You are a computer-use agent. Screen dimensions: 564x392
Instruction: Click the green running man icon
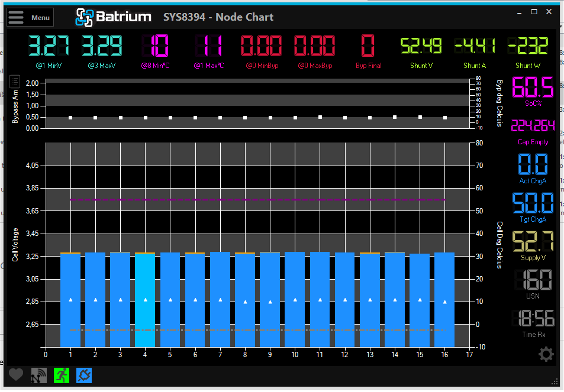[x=62, y=375]
